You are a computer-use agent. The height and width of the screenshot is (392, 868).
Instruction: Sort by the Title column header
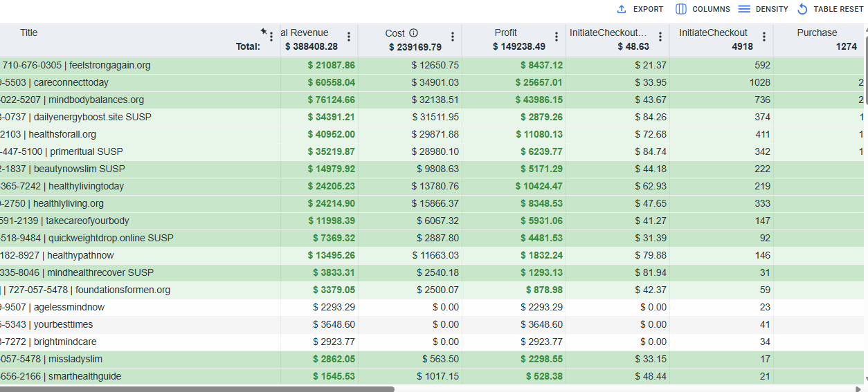[29, 32]
